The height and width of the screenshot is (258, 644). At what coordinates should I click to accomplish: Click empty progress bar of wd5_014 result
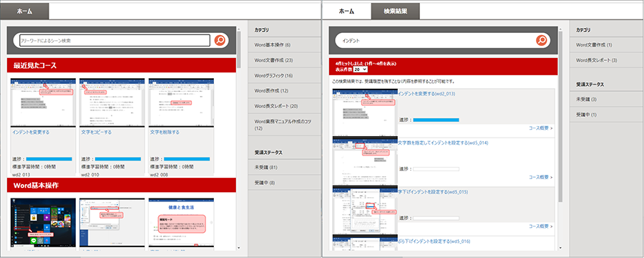point(436,169)
